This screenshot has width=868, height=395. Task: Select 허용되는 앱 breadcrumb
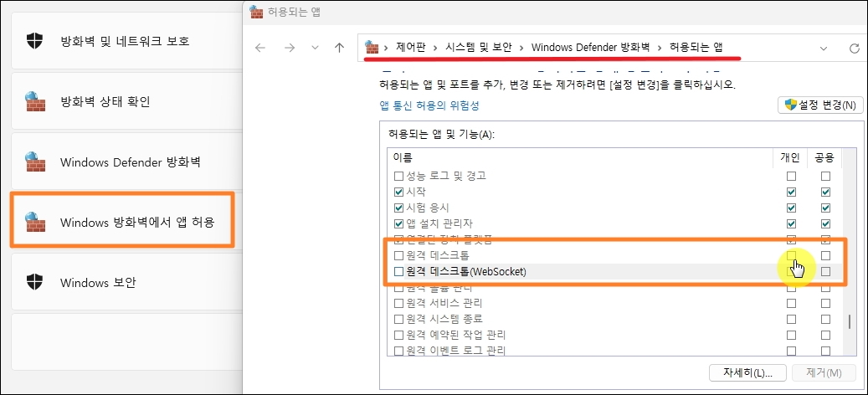pos(696,48)
